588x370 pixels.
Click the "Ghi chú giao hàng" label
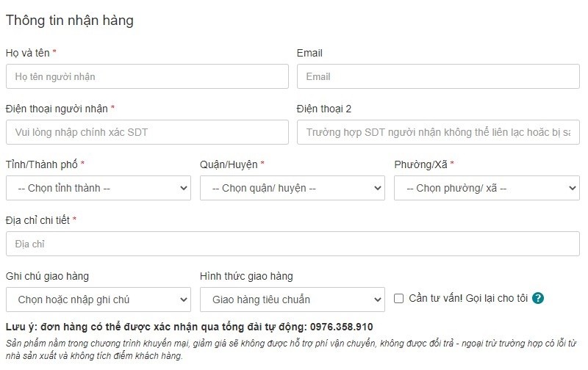pos(52,276)
